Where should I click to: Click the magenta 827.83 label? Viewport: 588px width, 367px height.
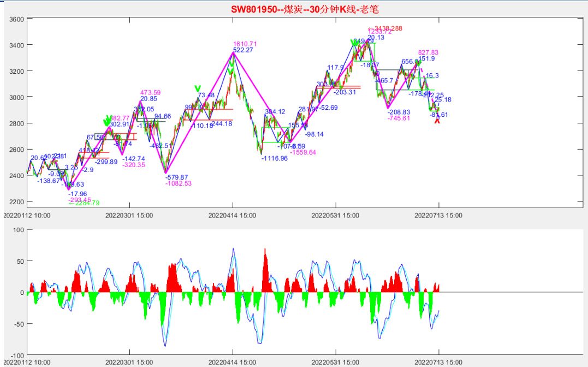428,52
